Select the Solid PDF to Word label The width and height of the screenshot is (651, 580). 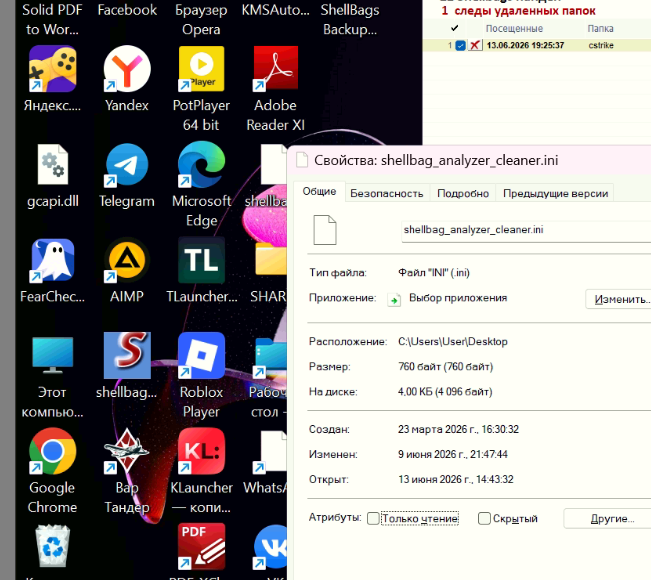52,20
